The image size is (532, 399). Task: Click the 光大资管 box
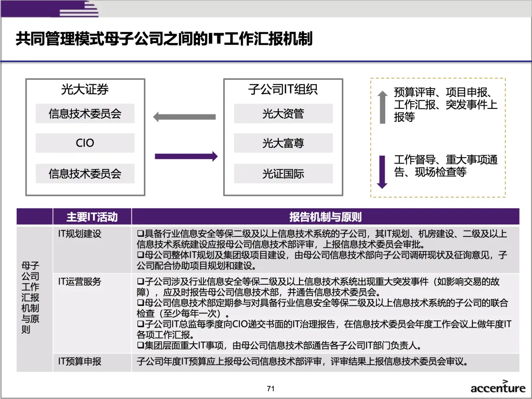283,113
